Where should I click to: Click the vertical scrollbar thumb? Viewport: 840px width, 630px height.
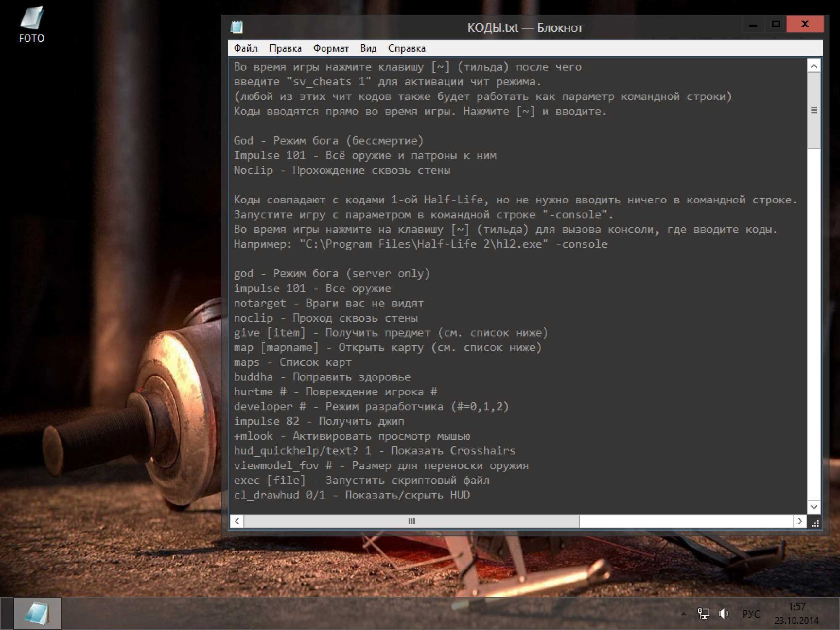tap(814, 110)
